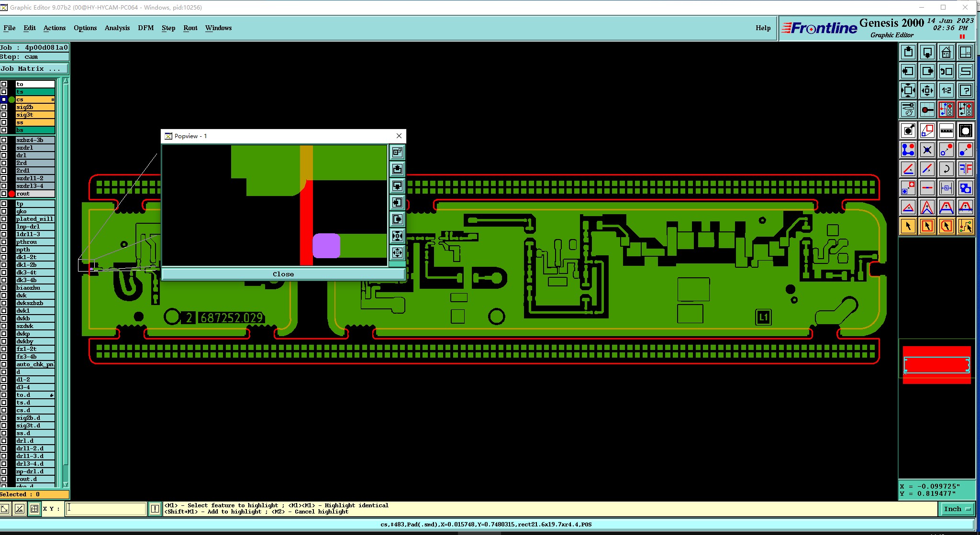Click the zoom out icon with outward arrows
This screenshot has width=980, height=535.
[927, 90]
